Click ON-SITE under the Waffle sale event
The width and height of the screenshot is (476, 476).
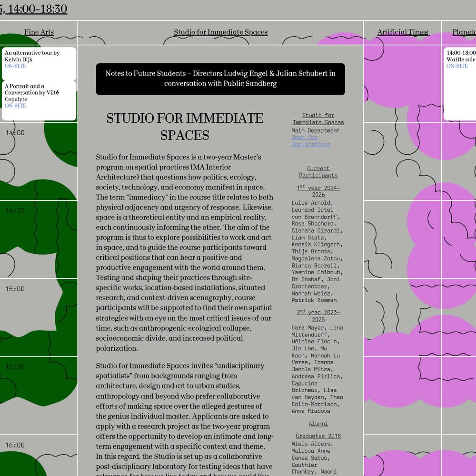pyautogui.click(x=457, y=66)
